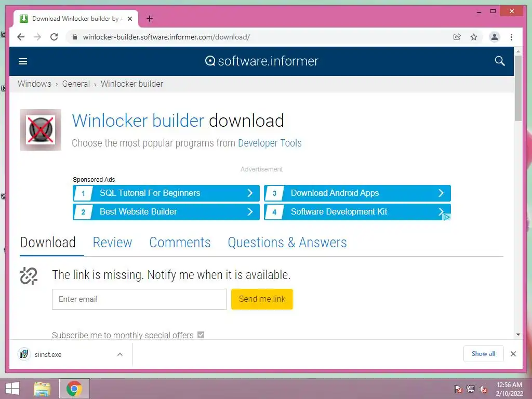532x399 pixels.
Task: Toggle Subscribe me to monthly special offers checkbox
Action: 201,335
